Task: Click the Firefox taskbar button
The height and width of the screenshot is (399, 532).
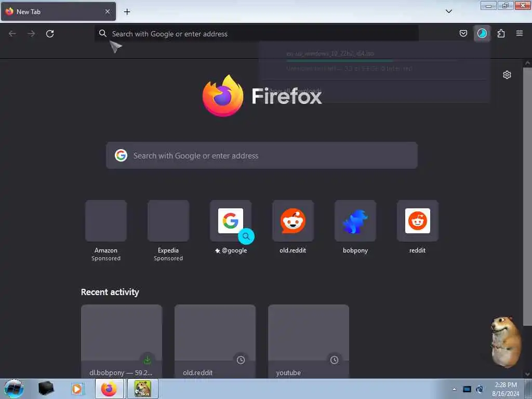Action: point(109,389)
